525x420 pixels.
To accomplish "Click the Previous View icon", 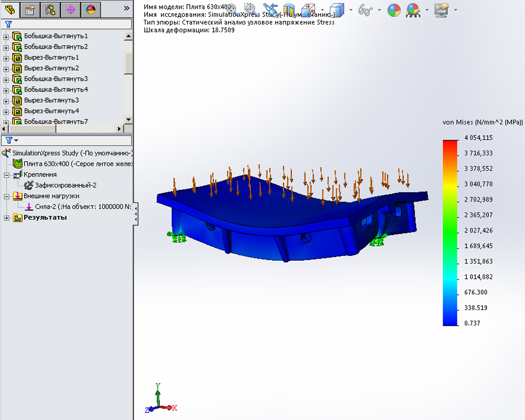I will [270, 9].
